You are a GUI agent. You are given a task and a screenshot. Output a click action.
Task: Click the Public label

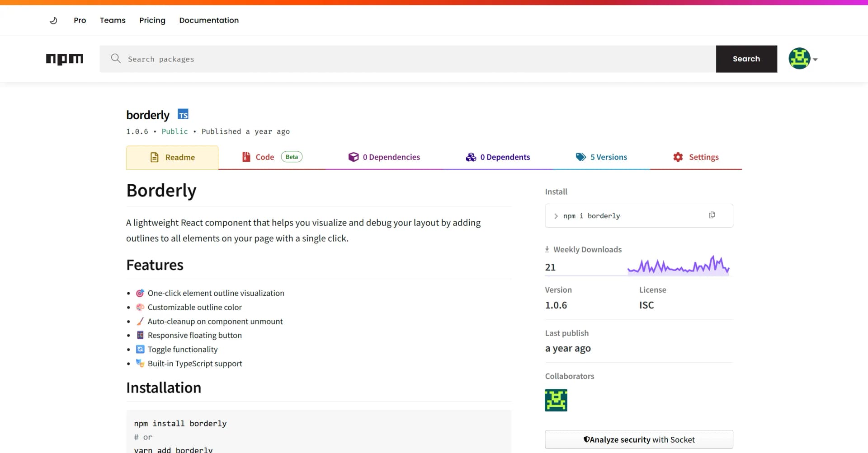point(175,131)
